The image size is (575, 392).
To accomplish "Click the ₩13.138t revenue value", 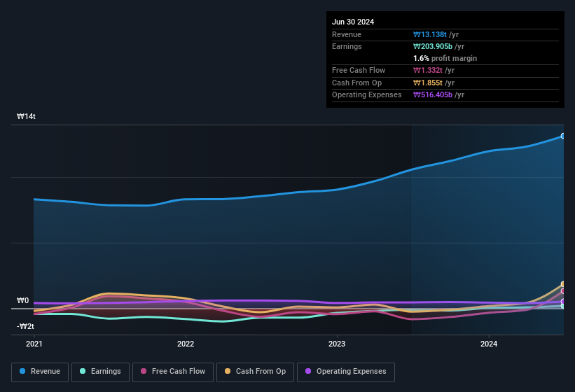I will 430,34.
